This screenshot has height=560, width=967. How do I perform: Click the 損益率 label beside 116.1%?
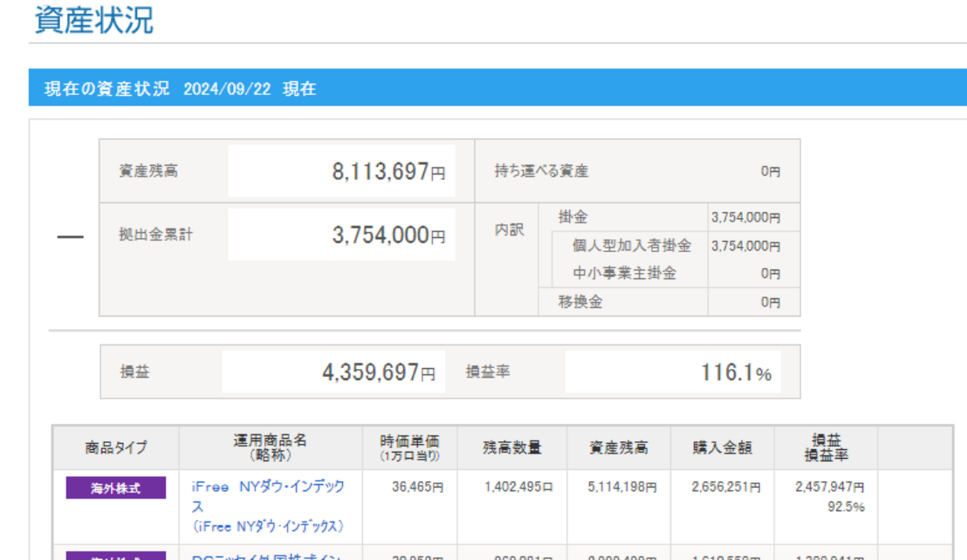(x=488, y=372)
